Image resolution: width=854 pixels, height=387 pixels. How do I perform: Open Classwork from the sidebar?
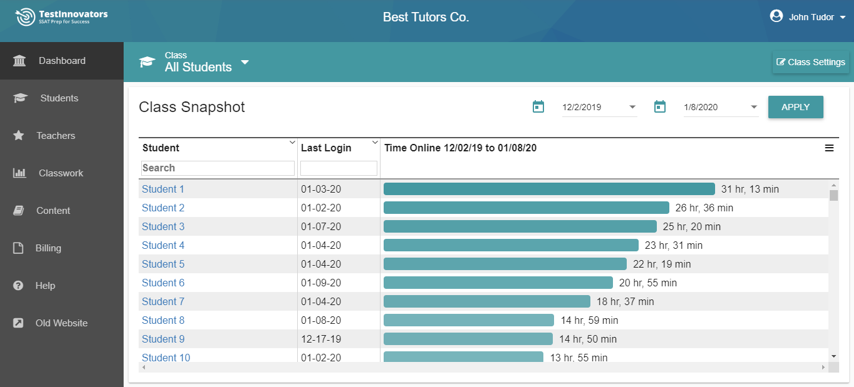pos(62,173)
